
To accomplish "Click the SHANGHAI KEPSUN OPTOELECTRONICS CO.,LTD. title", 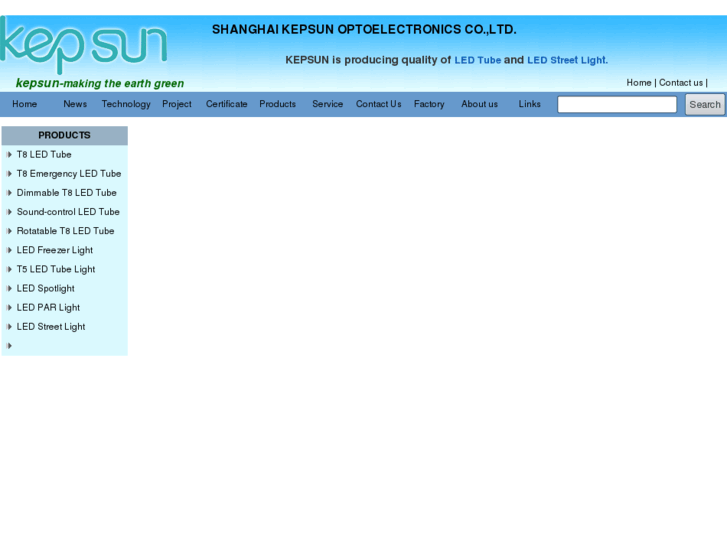I will point(364,30).
